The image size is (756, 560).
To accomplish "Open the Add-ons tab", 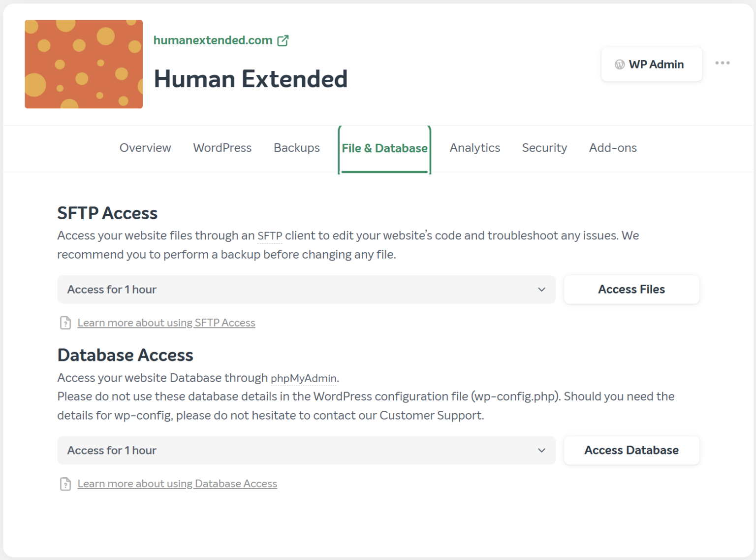I will (x=613, y=148).
